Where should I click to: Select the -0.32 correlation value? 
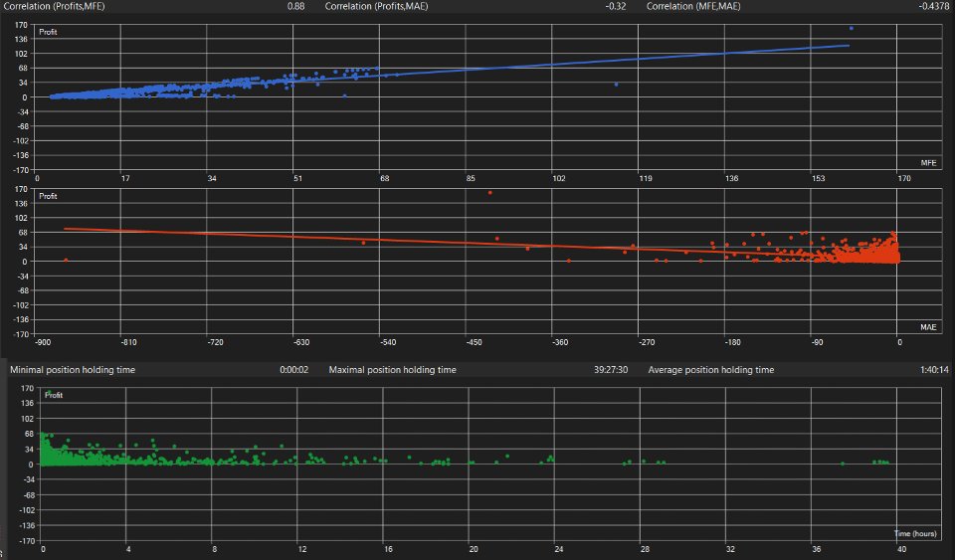pos(616,6)
